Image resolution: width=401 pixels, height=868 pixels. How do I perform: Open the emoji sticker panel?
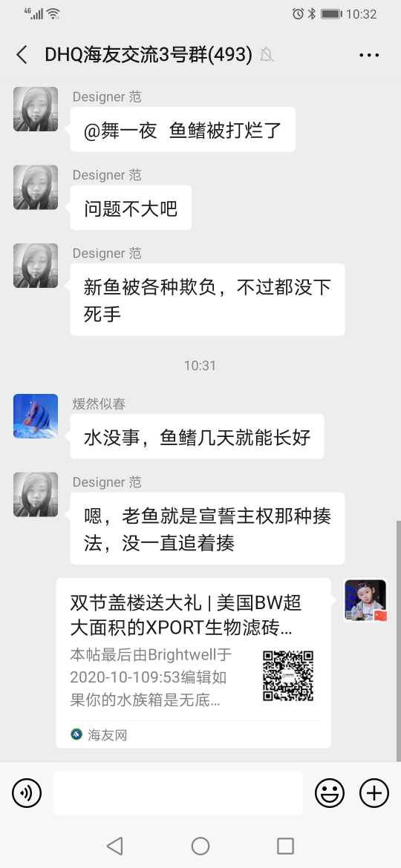(330, 793)
